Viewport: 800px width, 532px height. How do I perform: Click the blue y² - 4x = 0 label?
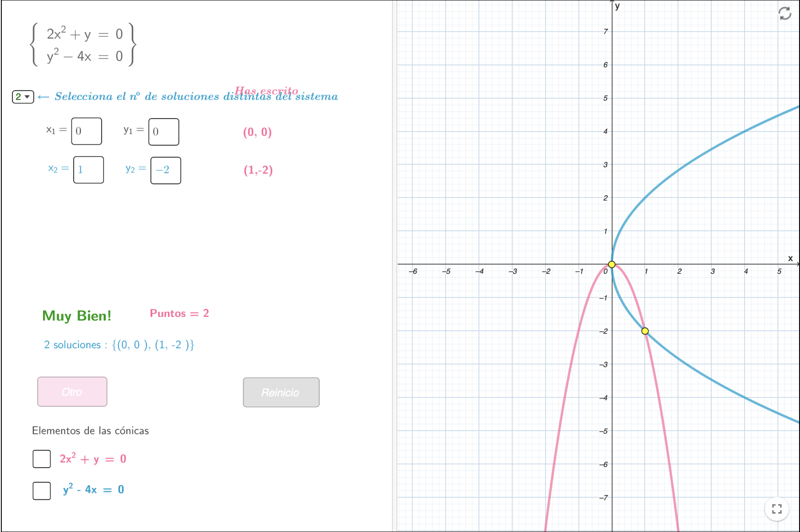pyautogui.click(x=94, y=490)
